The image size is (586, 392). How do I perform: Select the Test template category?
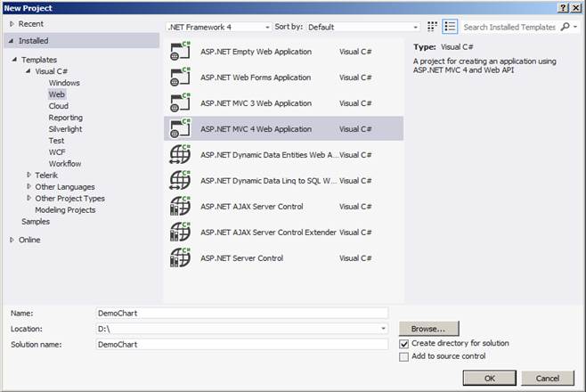[x=56, y=141]
